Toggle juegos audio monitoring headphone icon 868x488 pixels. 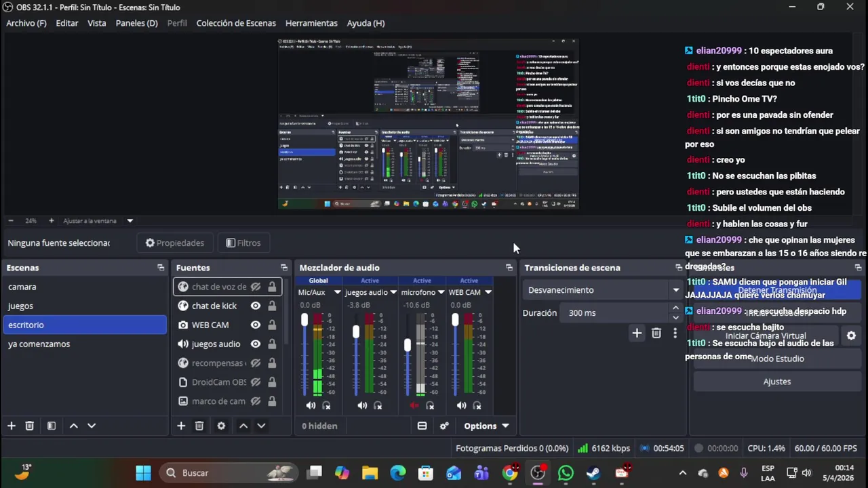(378, 405)
